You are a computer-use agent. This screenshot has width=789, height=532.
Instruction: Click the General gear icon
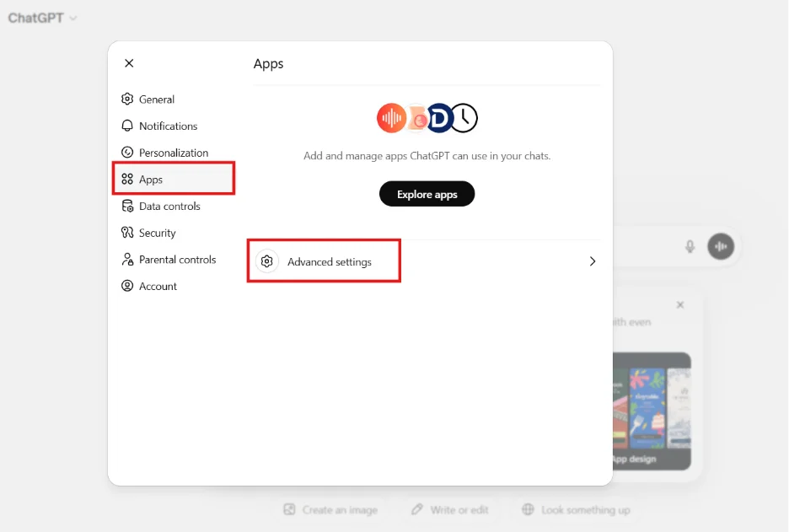pyautogui.click(x=127, y=99)
